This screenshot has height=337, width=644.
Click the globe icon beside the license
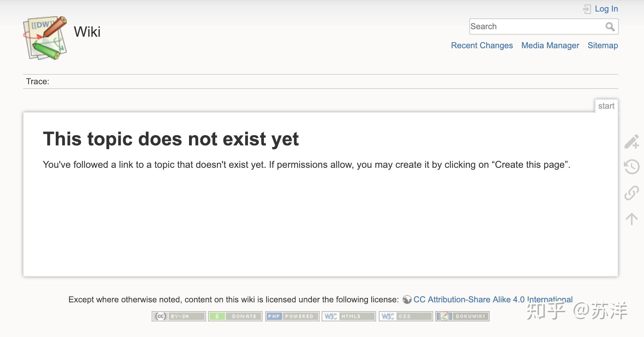407,300
